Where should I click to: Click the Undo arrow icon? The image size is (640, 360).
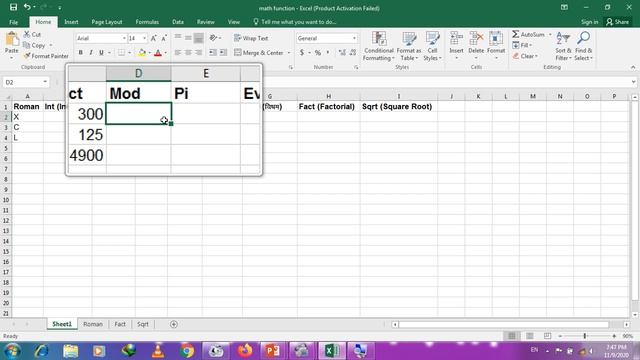(27, 7)
